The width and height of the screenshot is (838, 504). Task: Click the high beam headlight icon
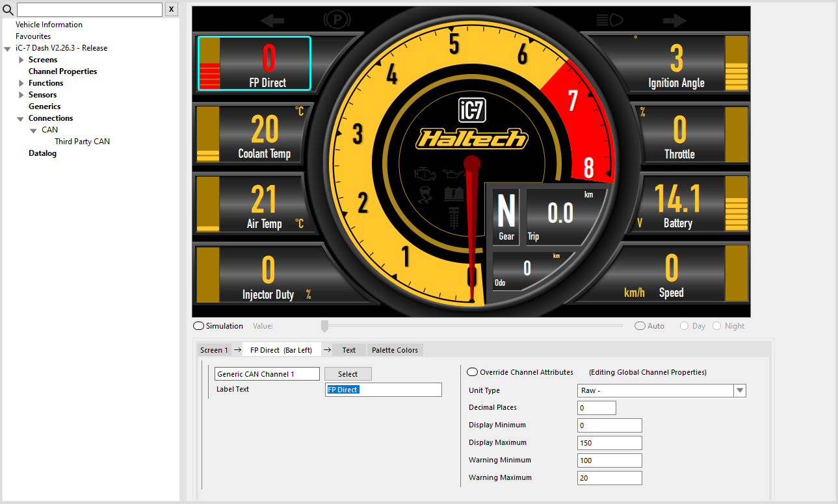(x=609, y=20)
